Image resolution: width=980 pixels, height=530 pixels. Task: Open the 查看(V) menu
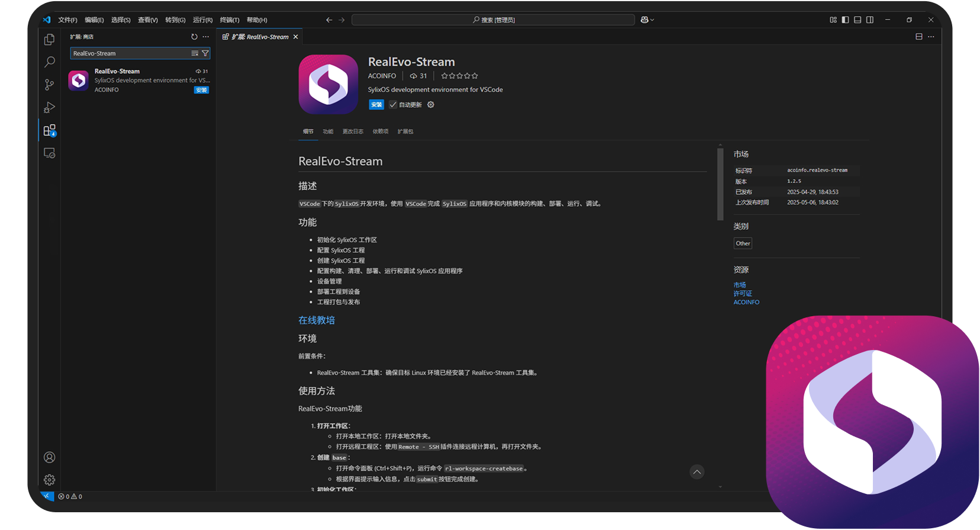pos(148,20)
